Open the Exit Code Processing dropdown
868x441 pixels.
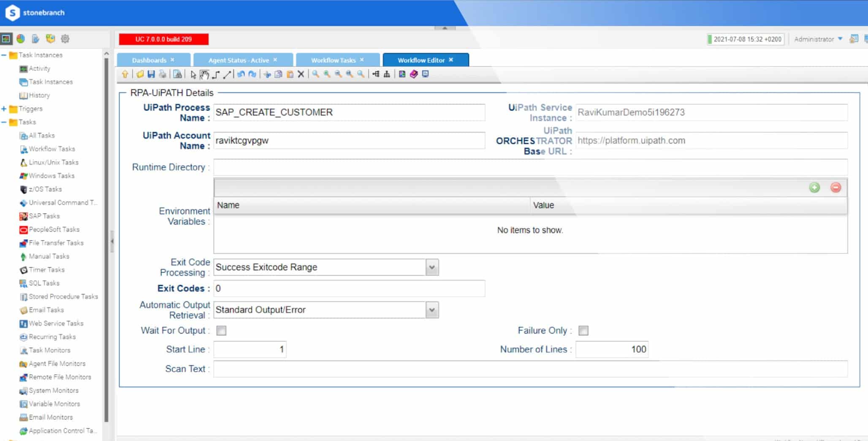431,267
